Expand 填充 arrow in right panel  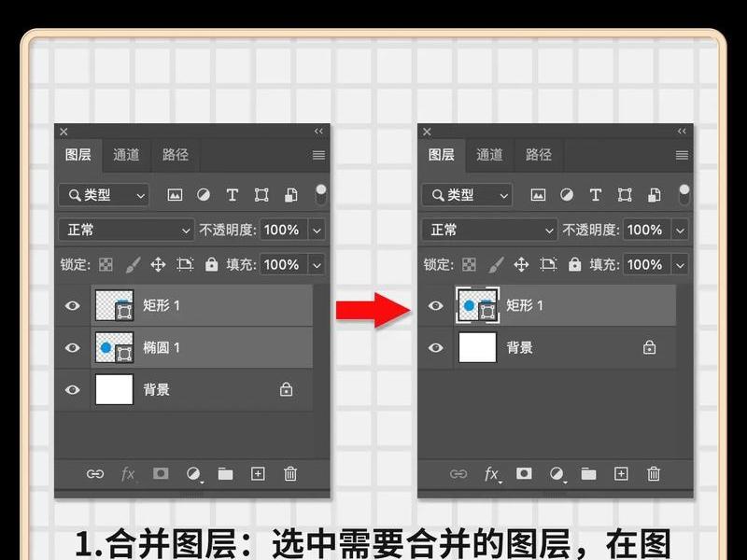pos(681,265)
